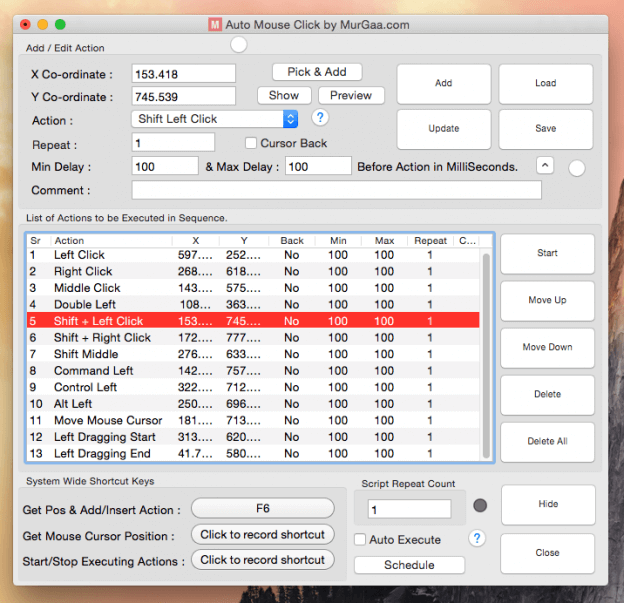624x603 pixels.
Task: Click the F6 shortcut recorder
Action: click(263, 508)
